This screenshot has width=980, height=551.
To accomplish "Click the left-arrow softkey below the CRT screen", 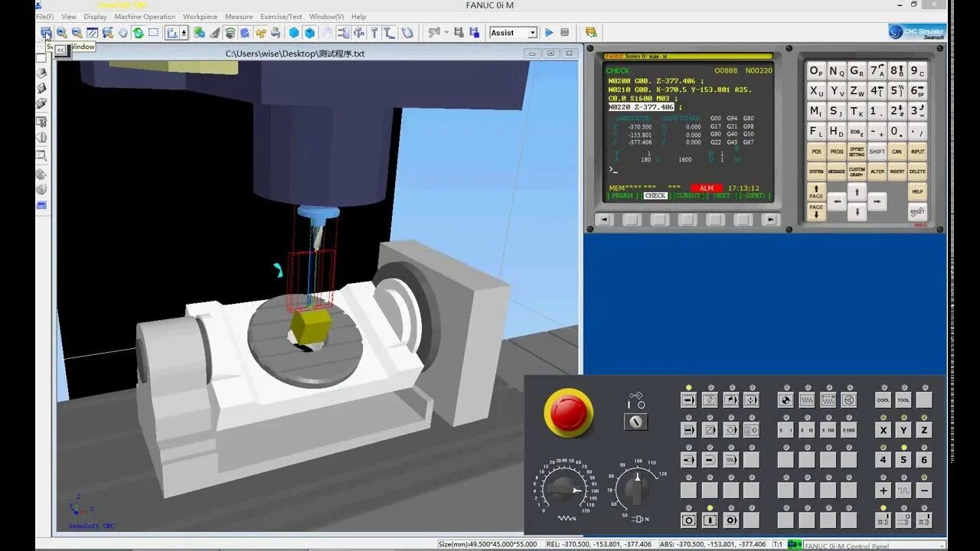I will click(x=604, y=220).
